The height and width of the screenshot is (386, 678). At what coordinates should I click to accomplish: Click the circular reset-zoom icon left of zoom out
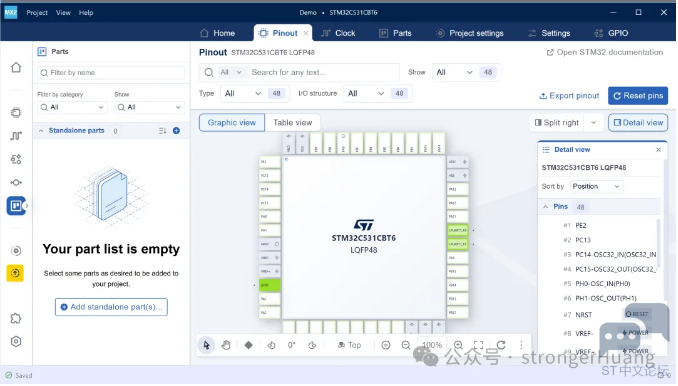tap(386, 346)
